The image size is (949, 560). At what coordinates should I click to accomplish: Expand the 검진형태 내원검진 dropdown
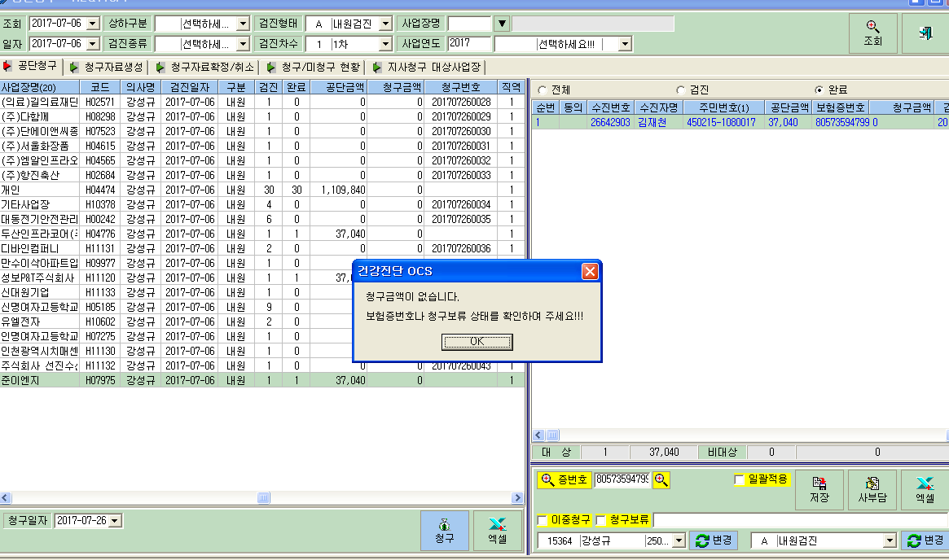385,24
